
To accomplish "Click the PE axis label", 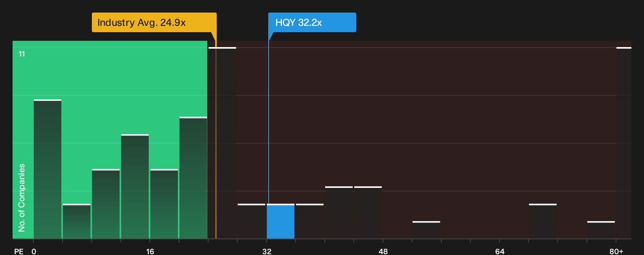I will tap(19, 251).
